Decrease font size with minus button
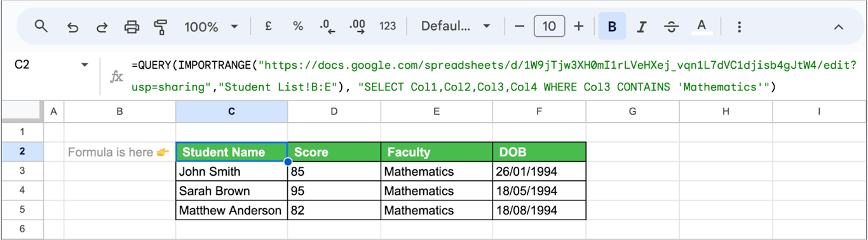Image resolution: width=868 pixels, height=240 pixels. click(x=519, y=27)
